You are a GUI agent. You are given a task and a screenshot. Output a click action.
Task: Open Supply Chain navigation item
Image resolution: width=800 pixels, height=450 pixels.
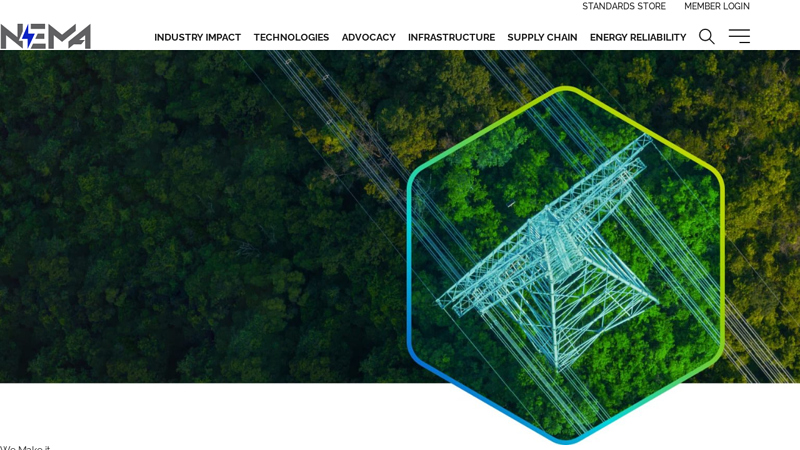(542, 37)
